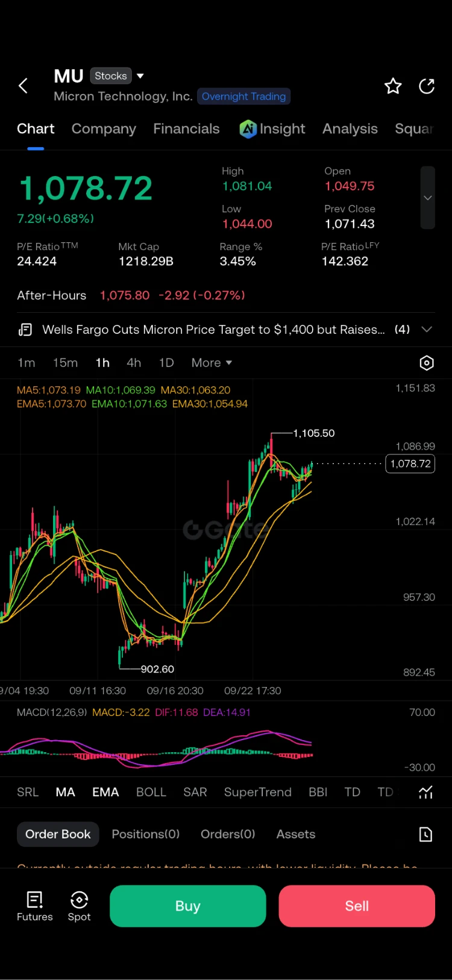452x980 pixels.
Task: Expand the news headlines list
Action: tap(427, 330)
